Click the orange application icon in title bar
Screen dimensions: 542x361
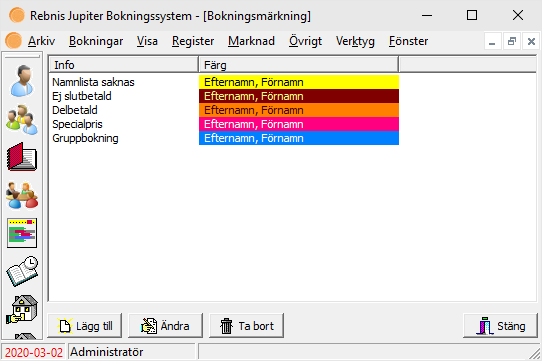17,16
